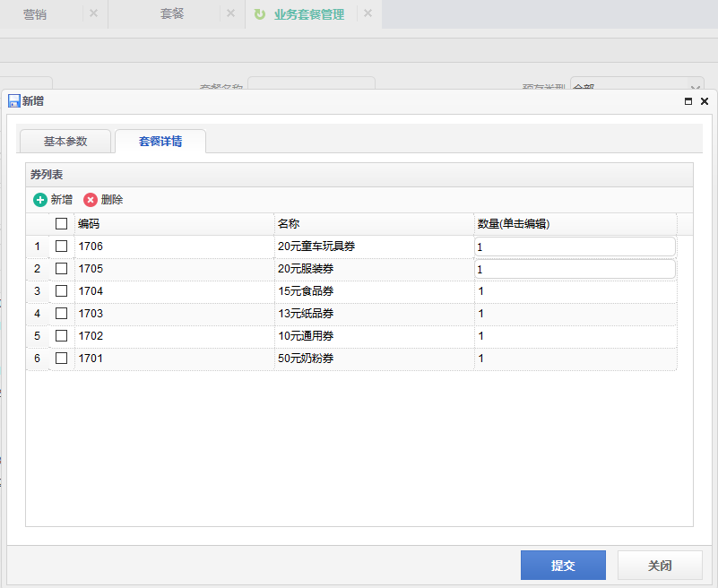This screenshot has width=718, height=588.
Task: Click the quantity cell for 10元通用券
Action: click(575, 336)
